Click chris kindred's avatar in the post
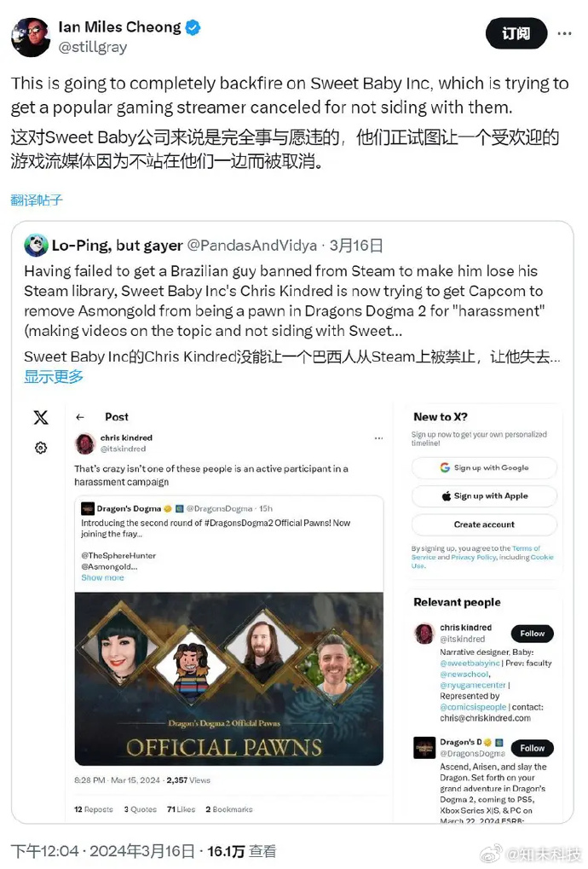 click(x=85, y=443)
